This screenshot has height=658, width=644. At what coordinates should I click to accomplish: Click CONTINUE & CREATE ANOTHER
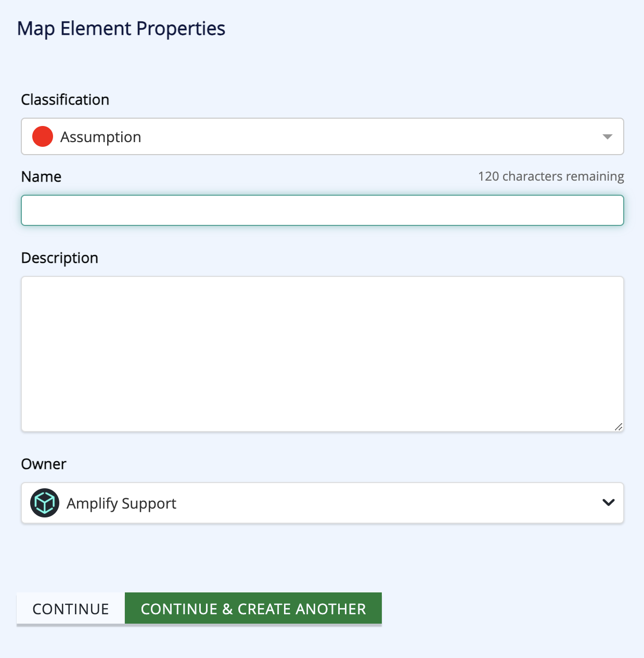[x=253, y=608]
